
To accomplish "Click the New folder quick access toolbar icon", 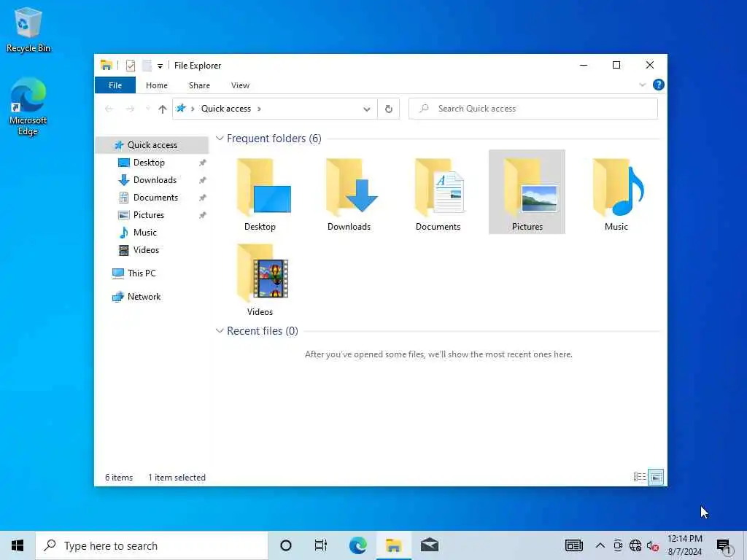I will pos(147,66).
